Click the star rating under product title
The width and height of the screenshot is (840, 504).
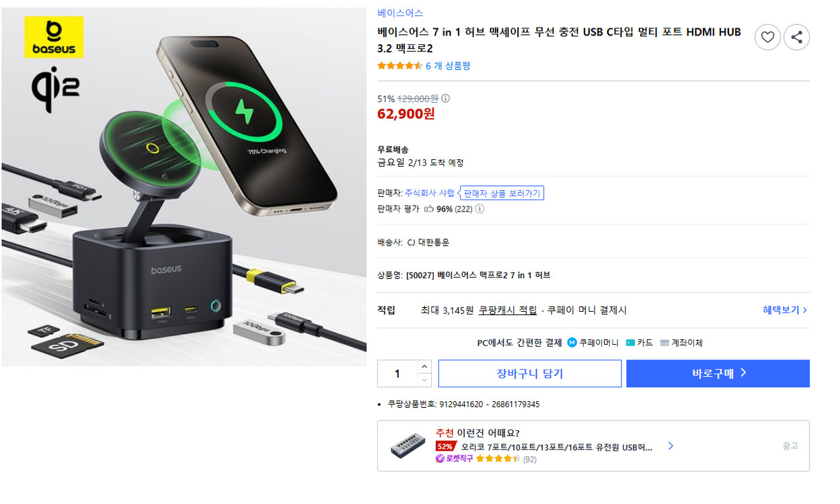tap(397, 66)
